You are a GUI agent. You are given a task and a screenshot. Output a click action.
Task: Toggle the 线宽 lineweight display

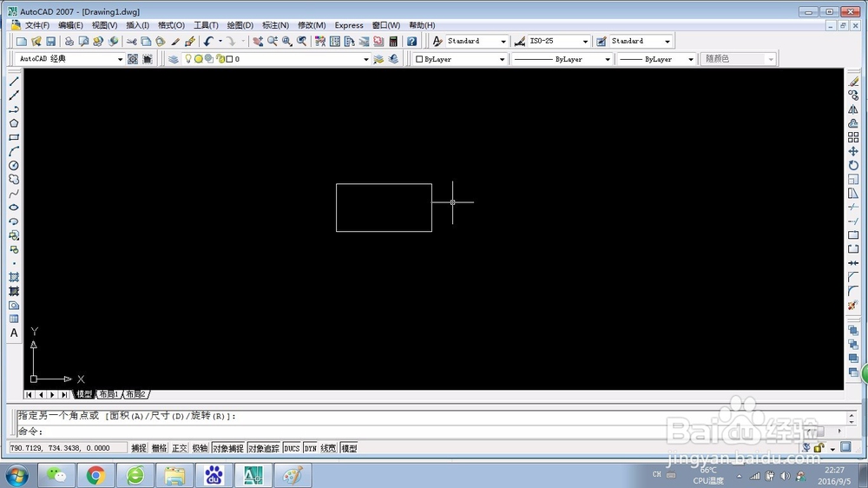pos(328,448)
